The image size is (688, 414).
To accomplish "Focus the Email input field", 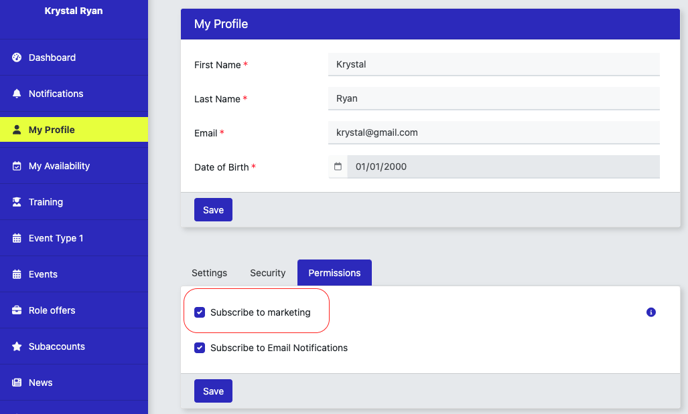I will [x=494, y=132].
